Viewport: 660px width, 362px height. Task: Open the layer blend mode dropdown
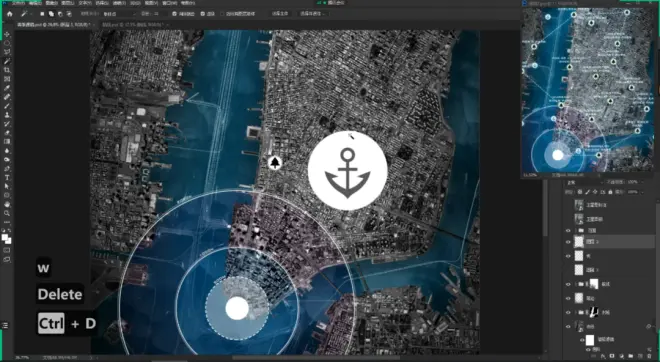(584, 183)
